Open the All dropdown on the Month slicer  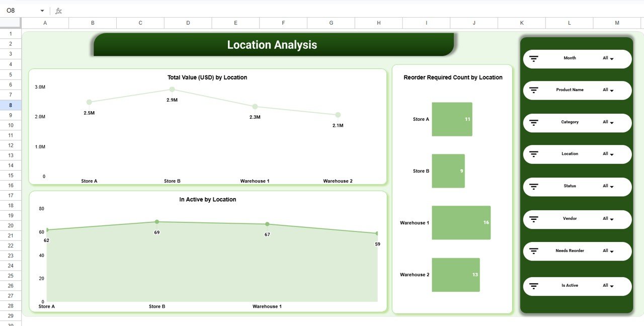pos(611,58)
